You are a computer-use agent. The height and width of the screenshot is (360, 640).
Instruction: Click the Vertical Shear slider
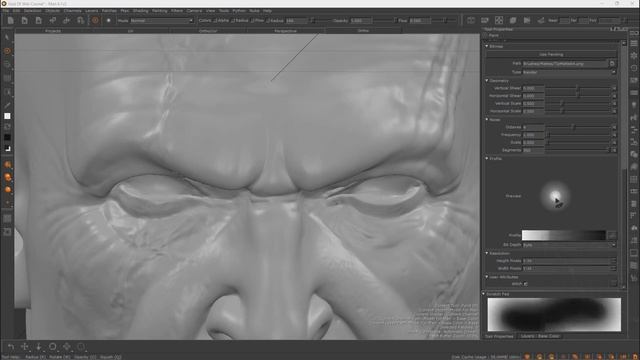coord(578,88)
